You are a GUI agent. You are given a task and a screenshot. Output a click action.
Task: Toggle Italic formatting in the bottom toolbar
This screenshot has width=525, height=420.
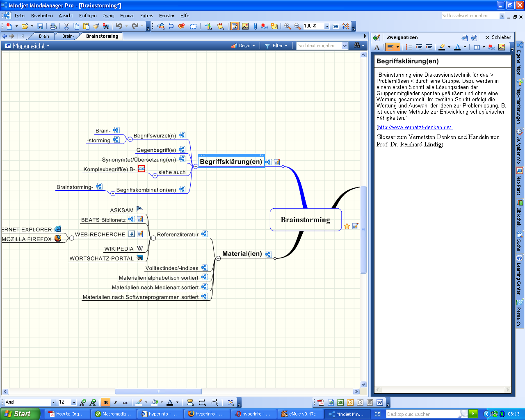tap(115, 402)
